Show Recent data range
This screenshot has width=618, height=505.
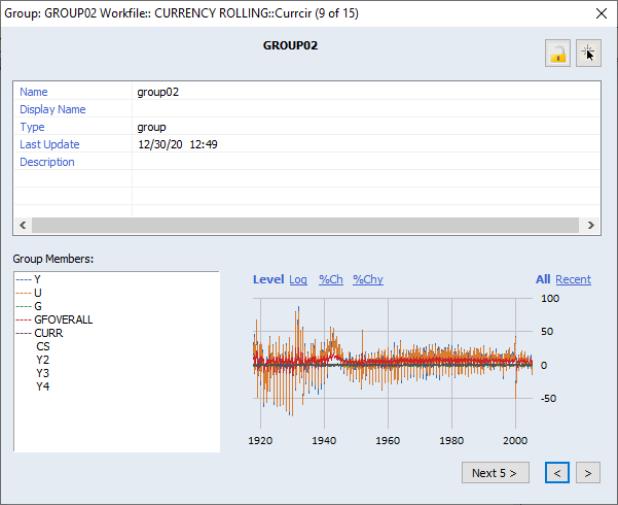pos(573,280)
